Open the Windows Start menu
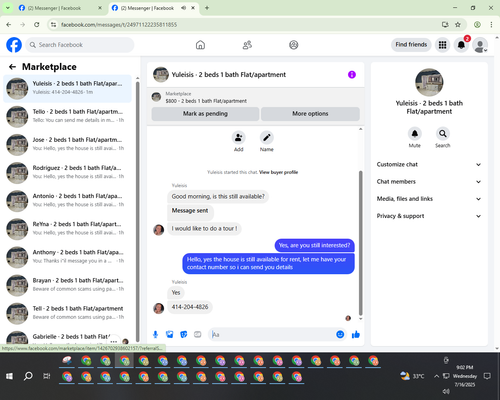 [x=9, y=376]
